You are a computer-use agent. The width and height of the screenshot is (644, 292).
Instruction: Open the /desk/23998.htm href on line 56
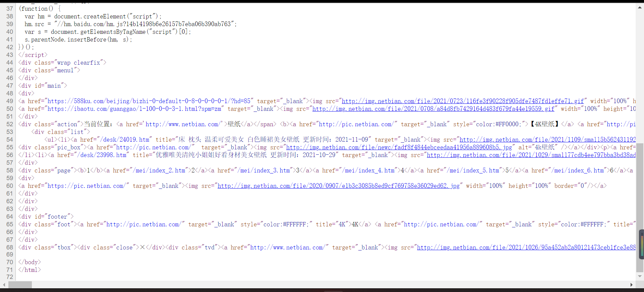[102, 155]
